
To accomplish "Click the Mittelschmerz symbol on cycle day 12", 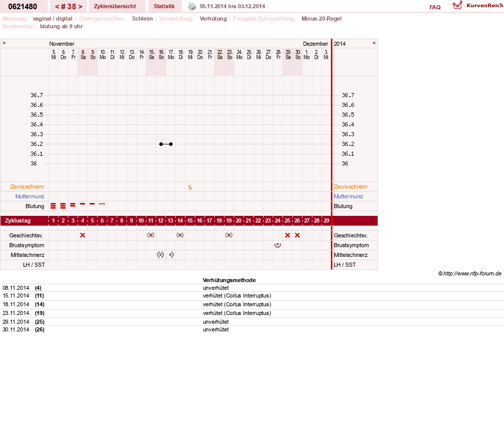I will click(x=161, y=255).
